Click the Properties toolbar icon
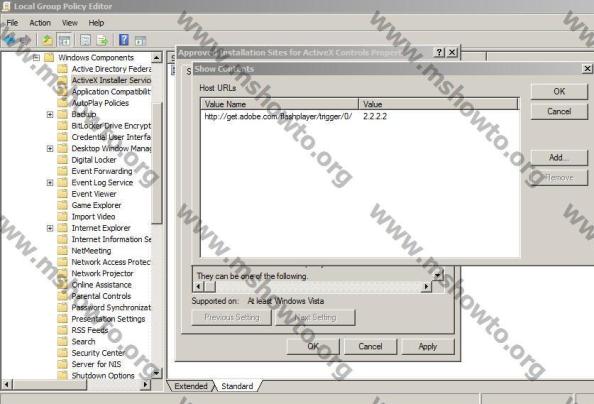Image resolution: width=594 pixels, height=404 pixels. [86, 40]
